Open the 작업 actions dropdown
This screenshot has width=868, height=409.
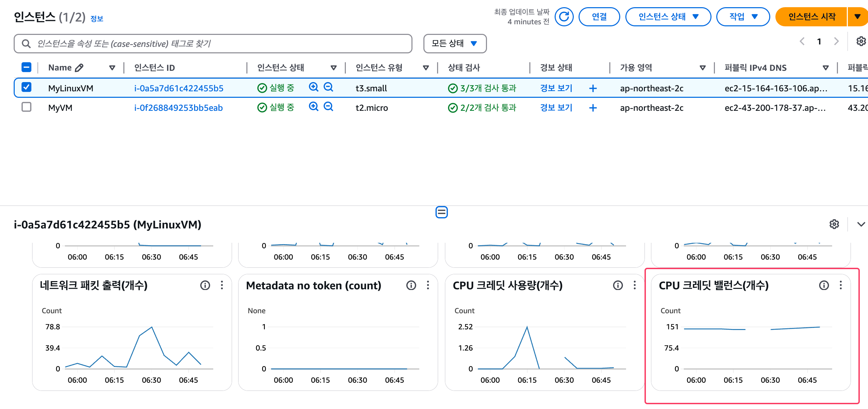click(x=743, y=17)
